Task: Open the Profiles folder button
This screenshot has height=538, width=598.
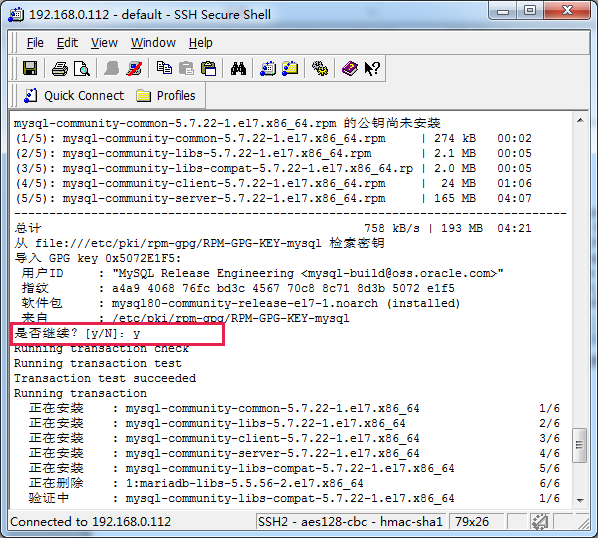Action: [166, 95]
